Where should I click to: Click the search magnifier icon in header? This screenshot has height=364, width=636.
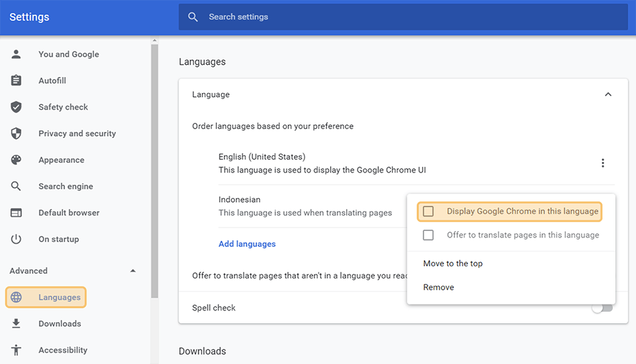[x=193, y=17]
